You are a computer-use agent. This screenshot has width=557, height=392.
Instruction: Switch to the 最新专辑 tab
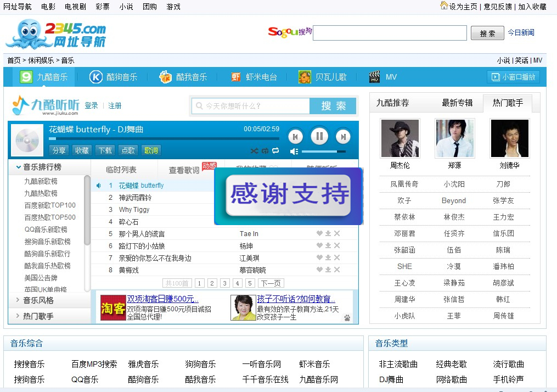[457, 103]
